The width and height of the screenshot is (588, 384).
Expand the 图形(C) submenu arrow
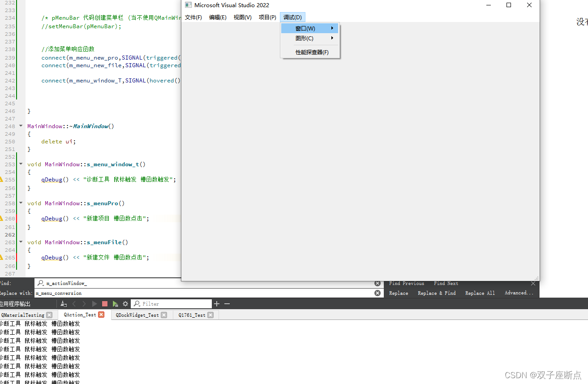(x=332, y=38)
